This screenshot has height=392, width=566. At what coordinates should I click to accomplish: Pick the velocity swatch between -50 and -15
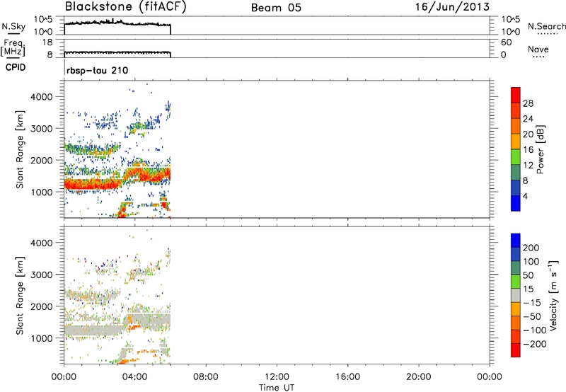point(516,309)
